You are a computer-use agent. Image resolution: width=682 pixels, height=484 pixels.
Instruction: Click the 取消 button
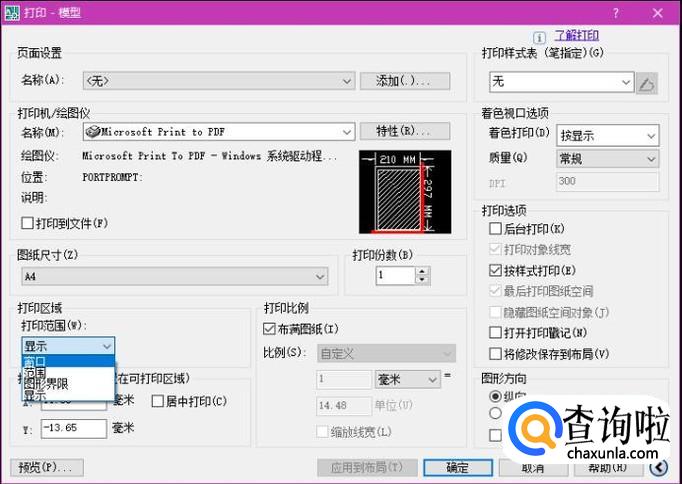click(533, 468)
